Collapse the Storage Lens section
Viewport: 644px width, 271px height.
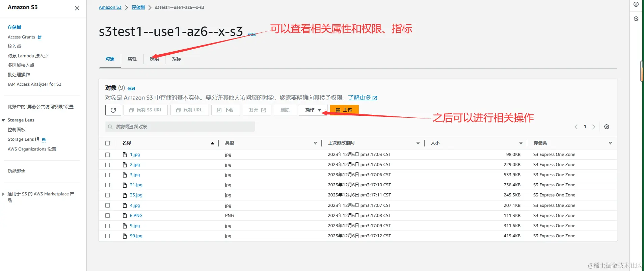(3, 120)
